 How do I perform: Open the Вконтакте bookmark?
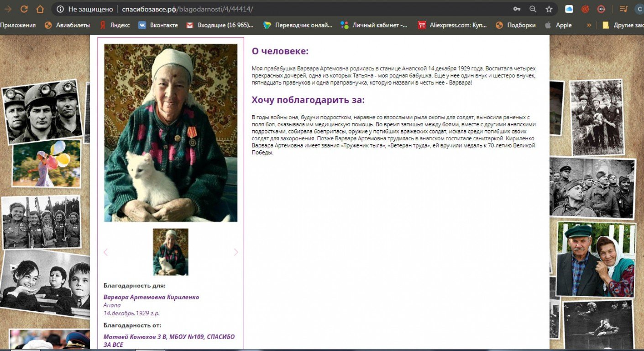click(x=158, y=25)
